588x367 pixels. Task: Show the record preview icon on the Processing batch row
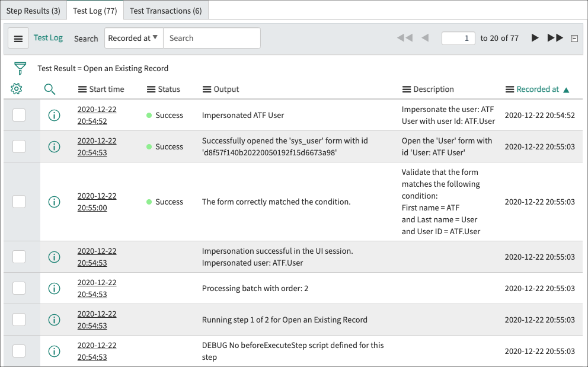54,288
